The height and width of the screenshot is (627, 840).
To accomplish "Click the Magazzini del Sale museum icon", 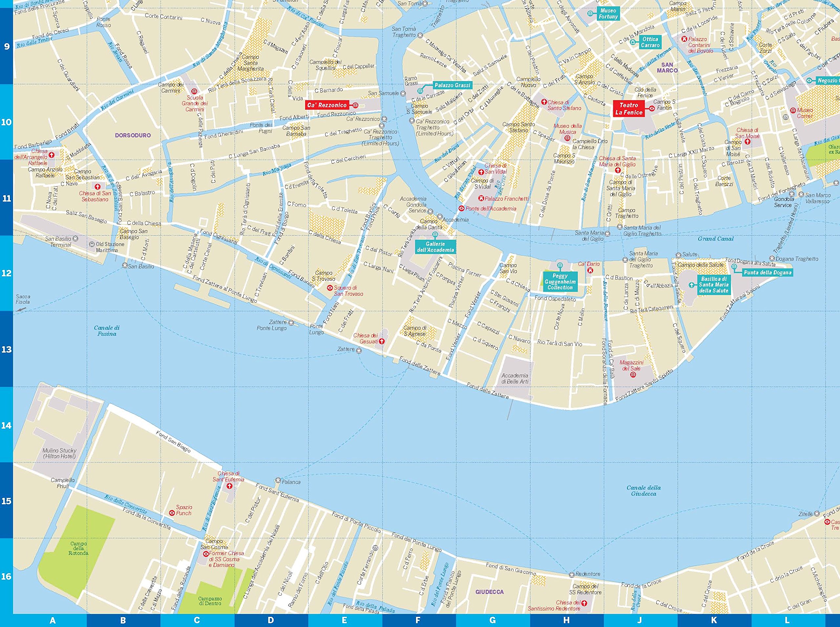I will [633, 375].
